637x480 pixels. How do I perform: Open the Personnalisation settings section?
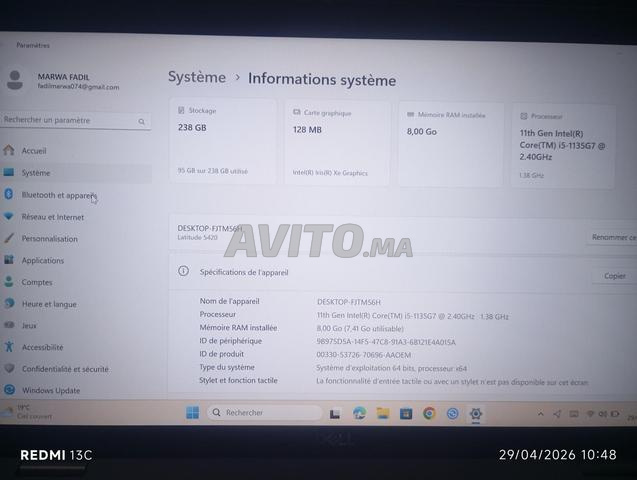[x=50, y=239]
